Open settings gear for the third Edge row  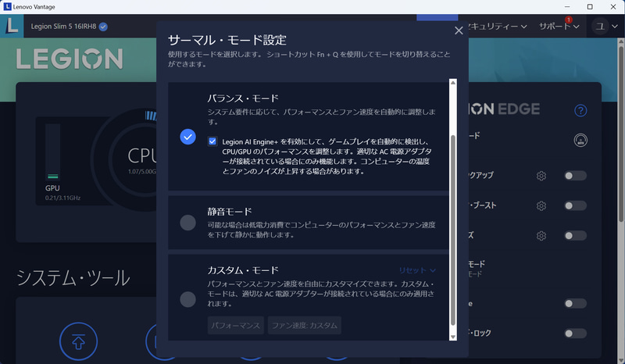[x=541, y=236]
